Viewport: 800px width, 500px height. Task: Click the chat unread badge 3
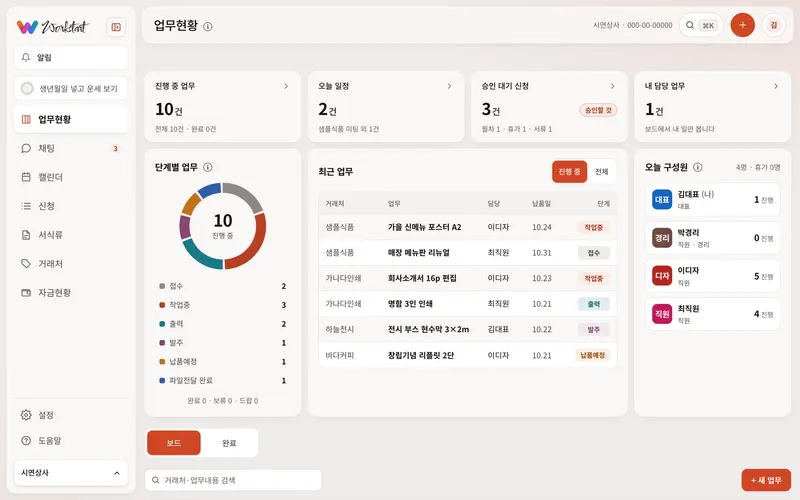115,148
